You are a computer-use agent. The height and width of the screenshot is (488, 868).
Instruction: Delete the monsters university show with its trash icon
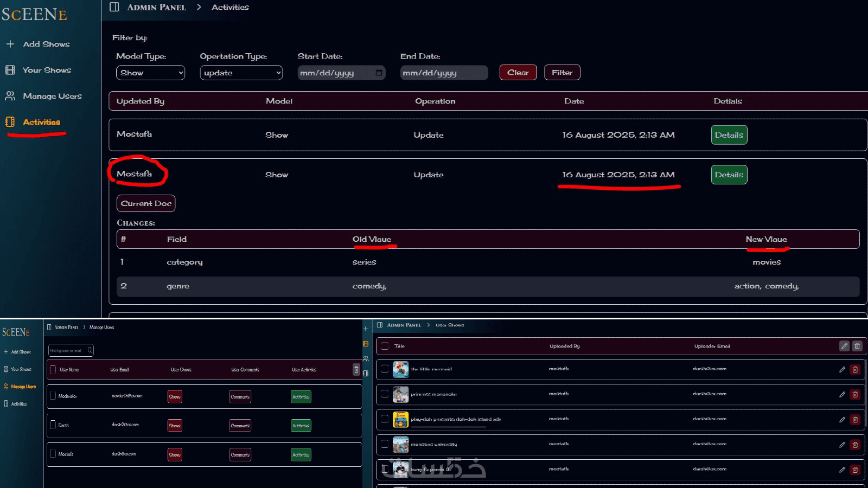coord(855,445)
